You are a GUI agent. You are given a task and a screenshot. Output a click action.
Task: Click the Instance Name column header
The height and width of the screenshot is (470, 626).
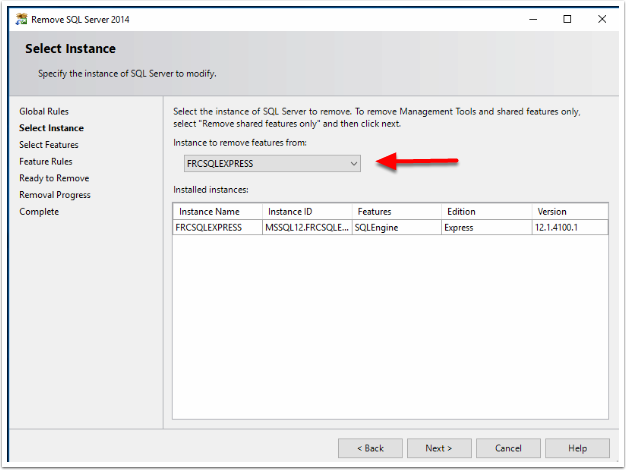coord(218,212)
